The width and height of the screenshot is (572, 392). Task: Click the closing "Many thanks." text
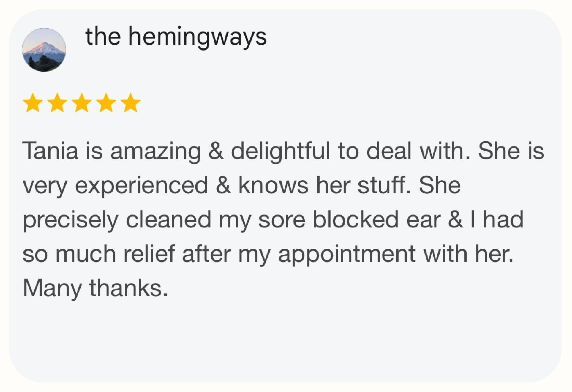tap(95, 288)
